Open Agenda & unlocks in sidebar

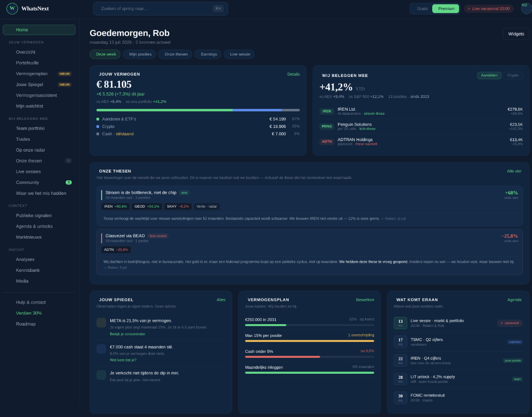click(39, 226)
